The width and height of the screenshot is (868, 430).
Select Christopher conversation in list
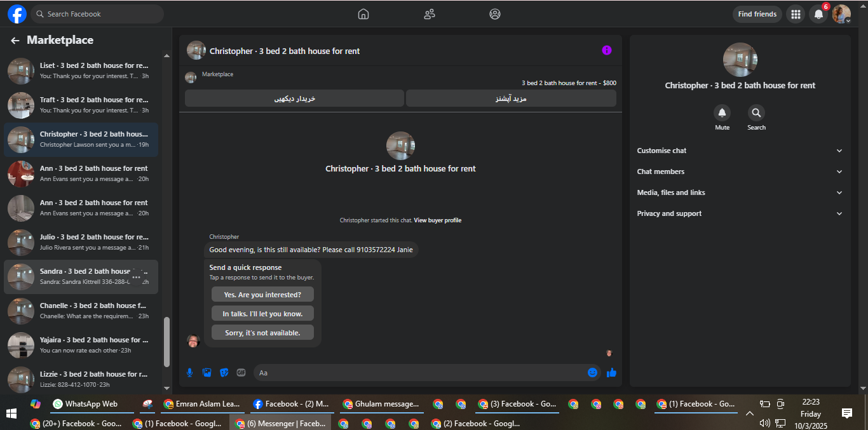coord(81,139)
